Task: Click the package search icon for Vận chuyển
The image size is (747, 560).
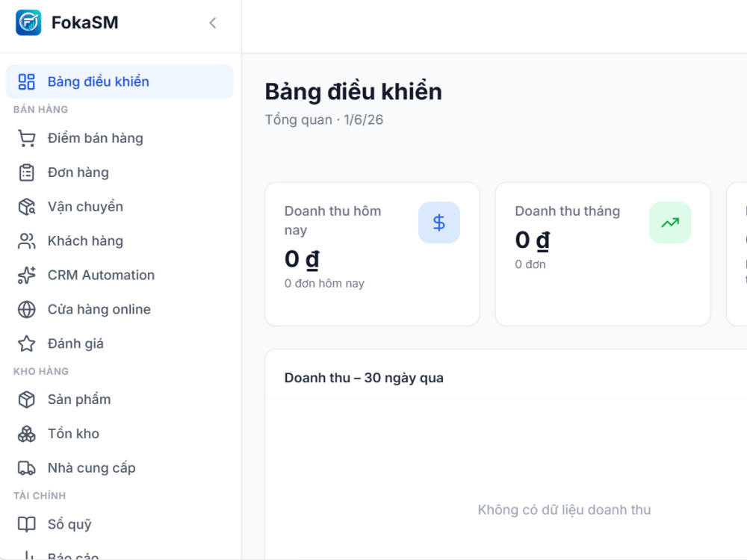Action: pos(26,207)
